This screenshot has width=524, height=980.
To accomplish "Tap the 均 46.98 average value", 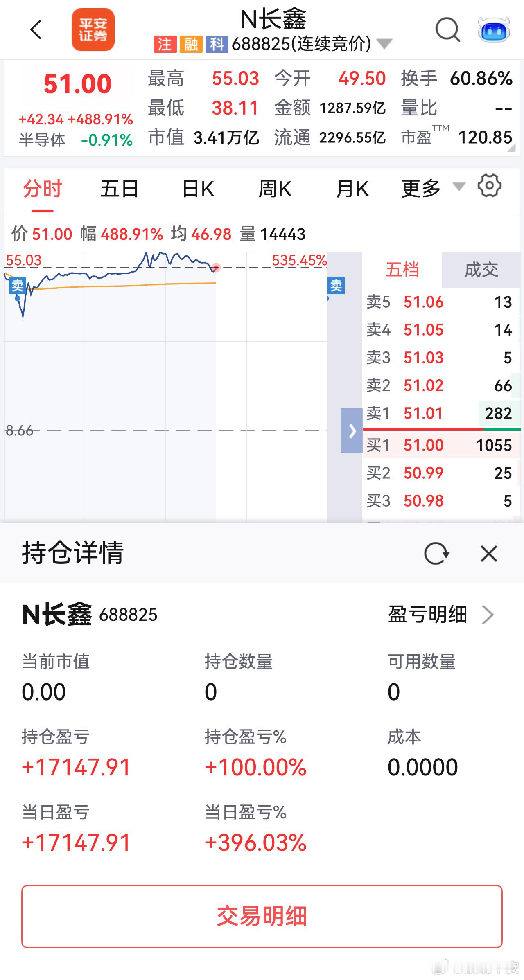I will 211,234.
